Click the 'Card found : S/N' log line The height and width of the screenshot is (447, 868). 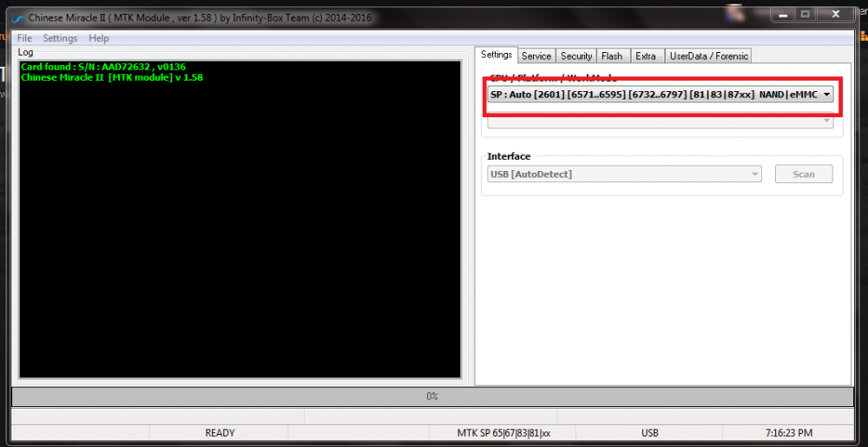pos(103,67)
